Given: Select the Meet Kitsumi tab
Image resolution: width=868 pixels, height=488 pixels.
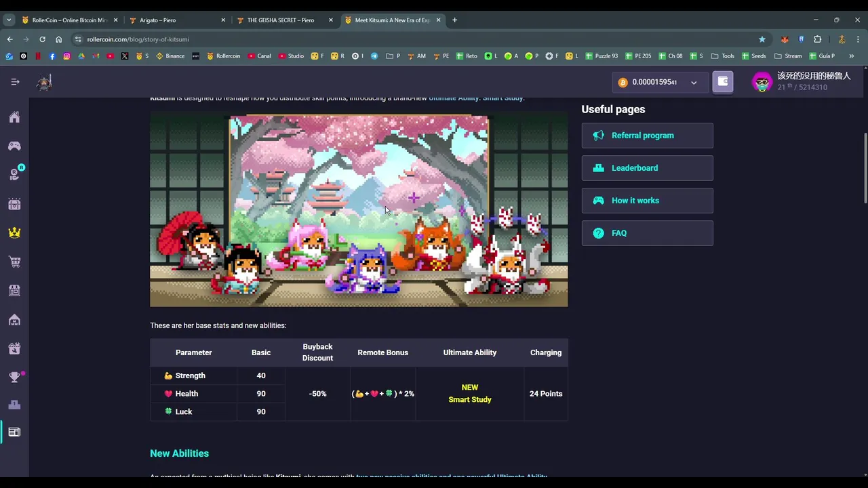Looking at the screenshot, I should point(392,20).
